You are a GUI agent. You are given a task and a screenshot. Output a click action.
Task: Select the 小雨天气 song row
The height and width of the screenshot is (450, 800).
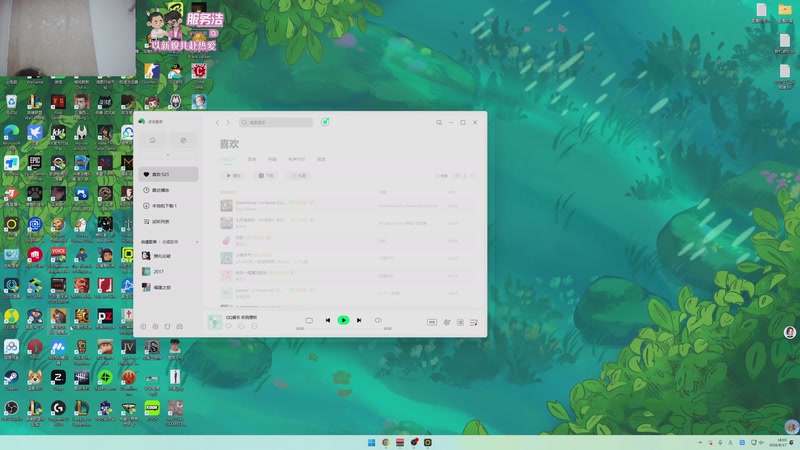344,258
